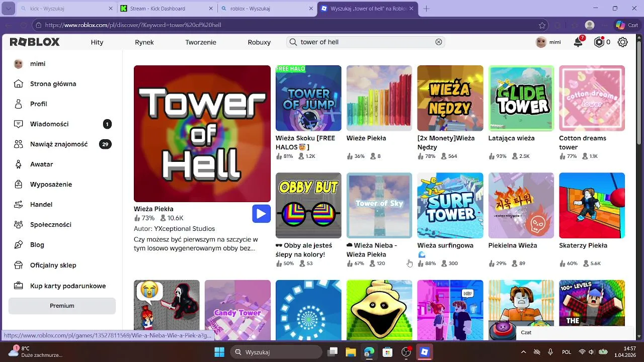Open Windows Start menu
644x362 pixels.
tap(219, 352)
